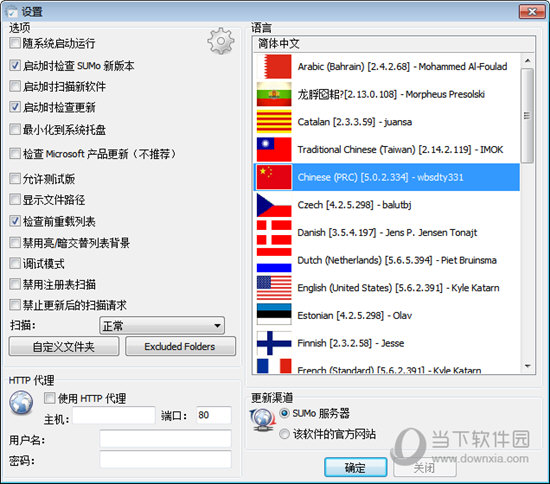
Task: Select Arabic (Bahrain) language row
Action: 387,67
